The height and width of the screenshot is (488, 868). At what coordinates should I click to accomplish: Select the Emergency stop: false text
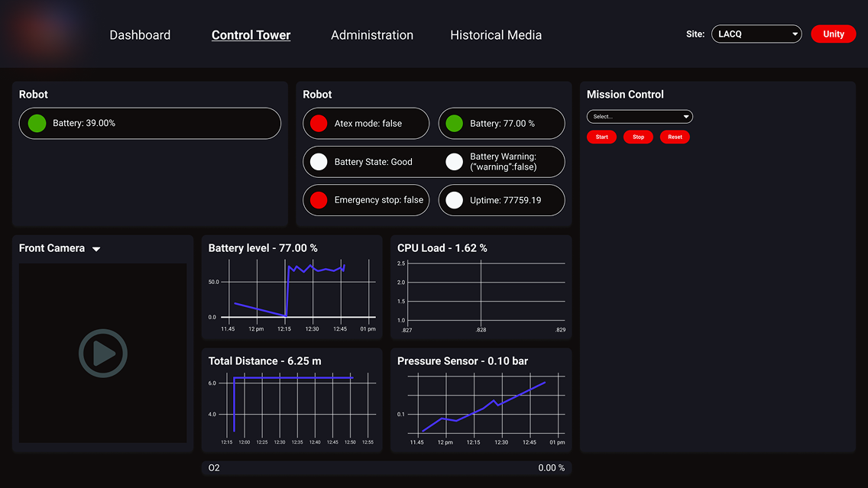[379, 200]
